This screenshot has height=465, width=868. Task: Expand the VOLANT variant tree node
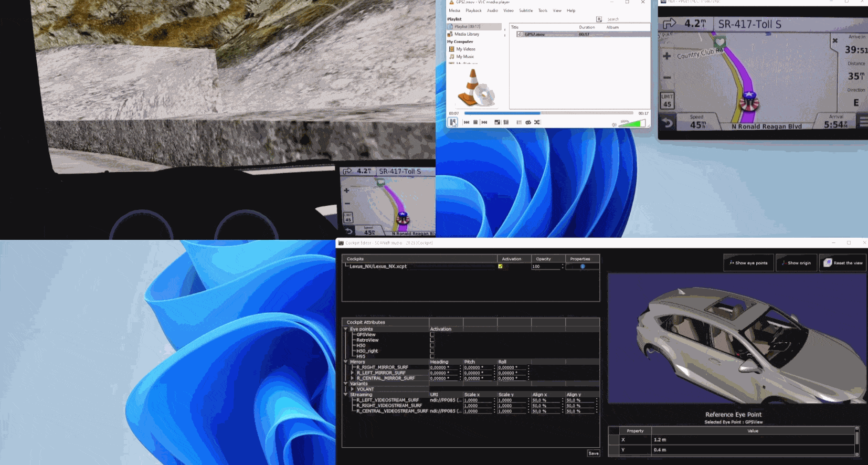(352, 389)
